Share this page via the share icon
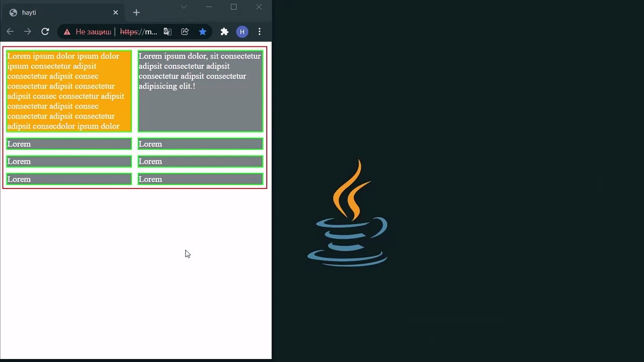 [x=185, y=32]
